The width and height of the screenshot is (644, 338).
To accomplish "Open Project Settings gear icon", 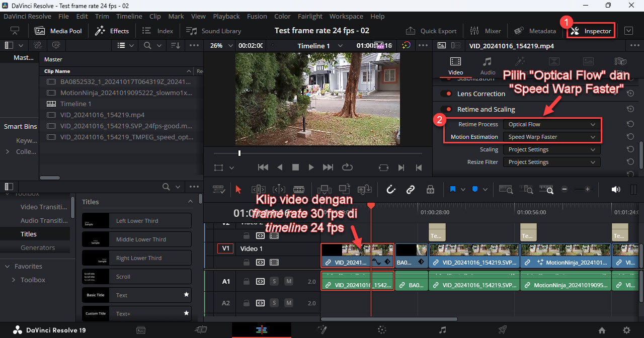I will 626,330.
